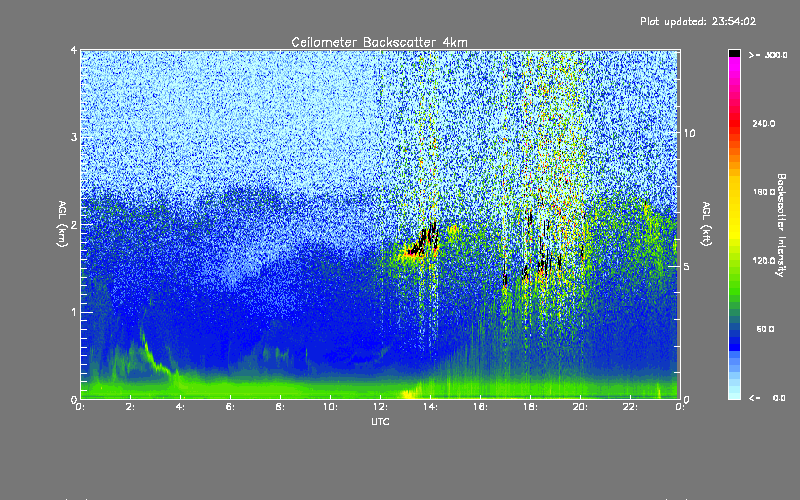Click the 20: tick label on the UTC axis

[580, 407]
